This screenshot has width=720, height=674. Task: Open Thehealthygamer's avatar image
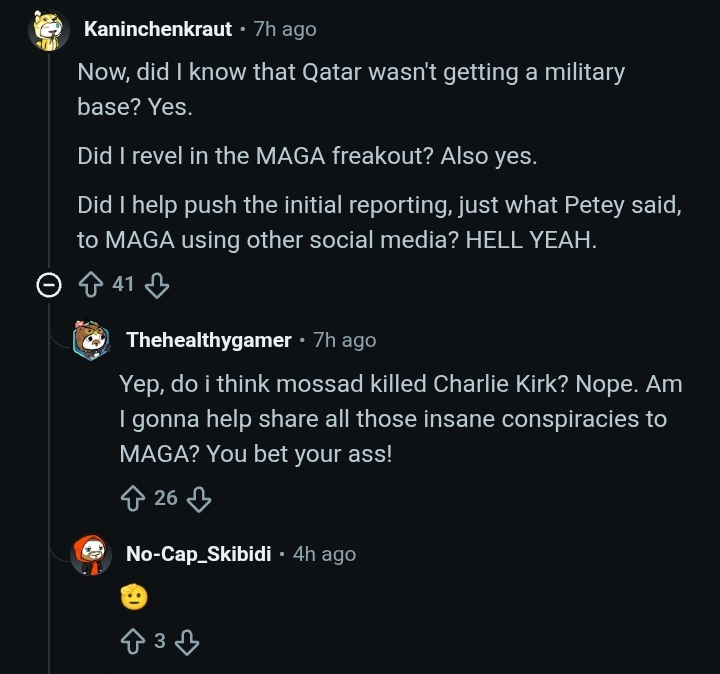click(x=91, y=341)
